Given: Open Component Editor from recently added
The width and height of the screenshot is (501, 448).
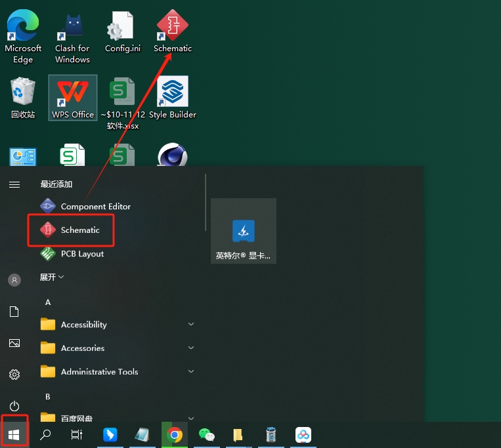Looking at the screenshot, I should pyautogui.click(x=85, y=206).
